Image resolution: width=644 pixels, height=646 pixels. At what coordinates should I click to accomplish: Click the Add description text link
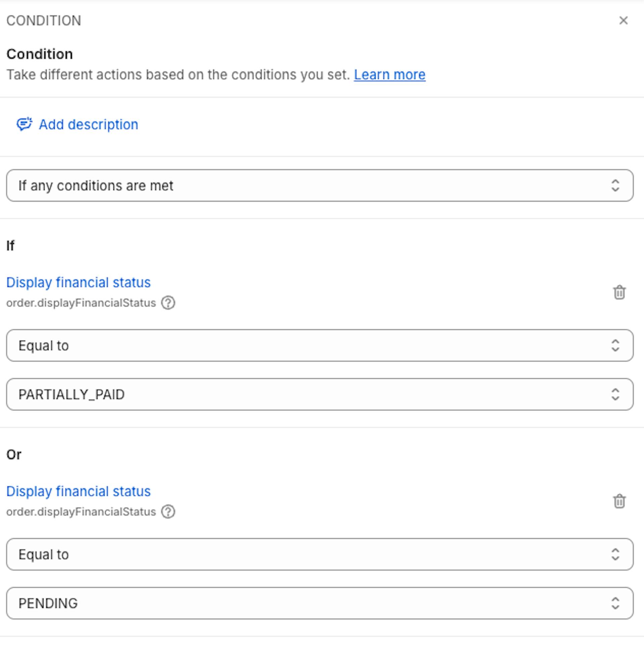point(88,124)
